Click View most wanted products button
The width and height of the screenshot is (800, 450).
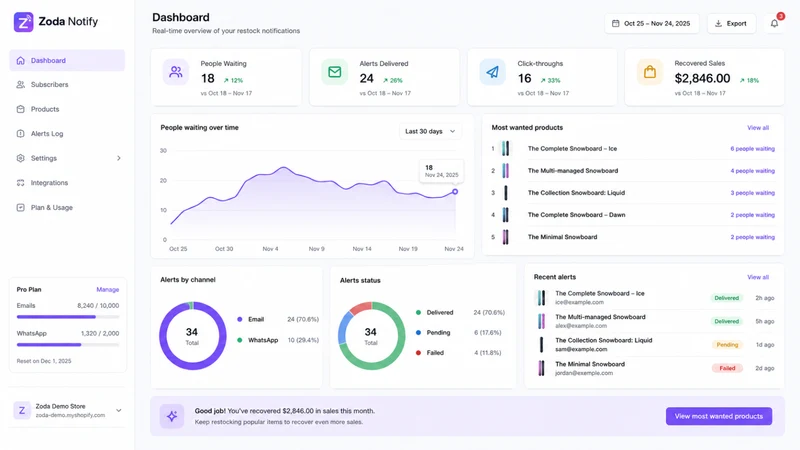point(718,416)
